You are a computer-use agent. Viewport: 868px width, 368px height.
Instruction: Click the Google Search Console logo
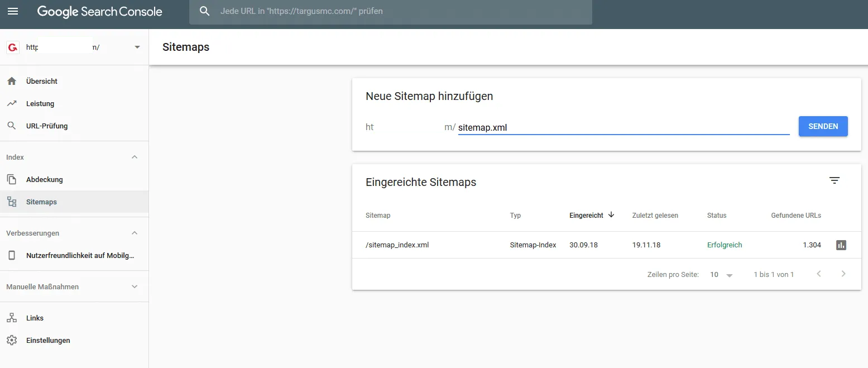click(100, 11)
